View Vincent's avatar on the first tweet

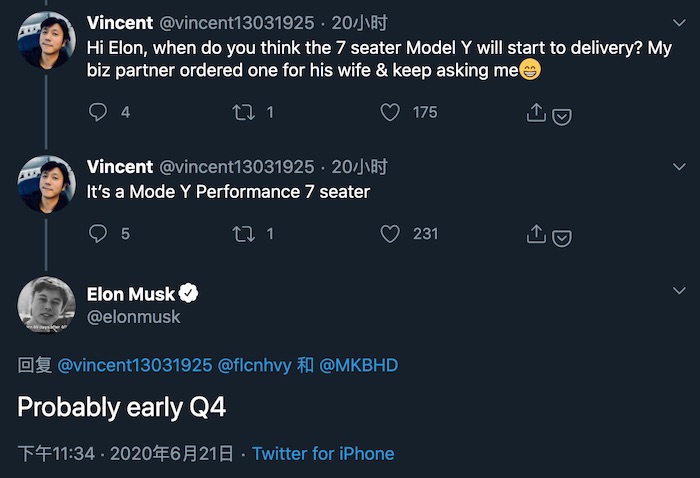pyautogui.click(x=46, y=40)
